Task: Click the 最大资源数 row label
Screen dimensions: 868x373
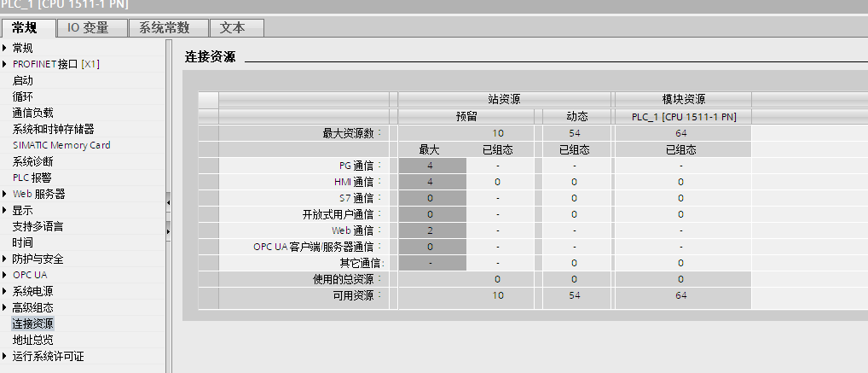Action: pyautogui.click(x=353, y=133)
